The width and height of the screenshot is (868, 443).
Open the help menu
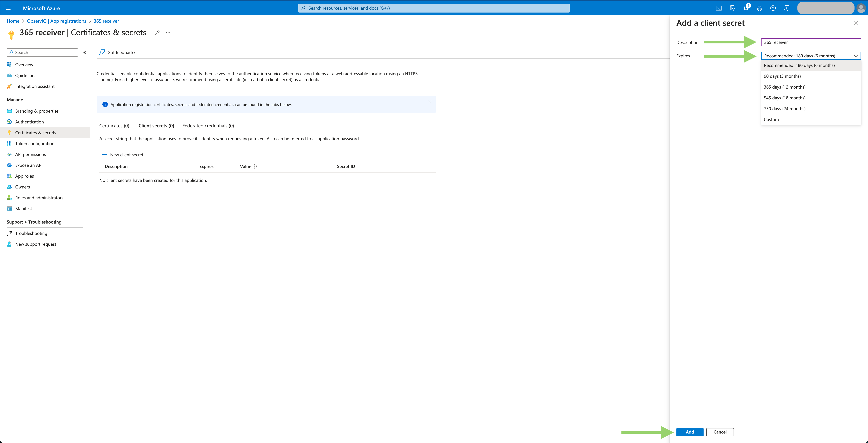point(773,8)
